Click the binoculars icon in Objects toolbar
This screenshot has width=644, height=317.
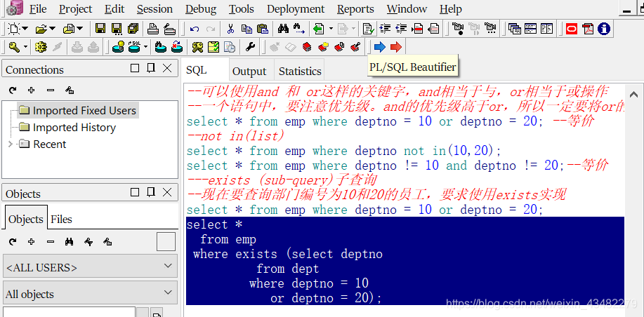pos(69,242)
